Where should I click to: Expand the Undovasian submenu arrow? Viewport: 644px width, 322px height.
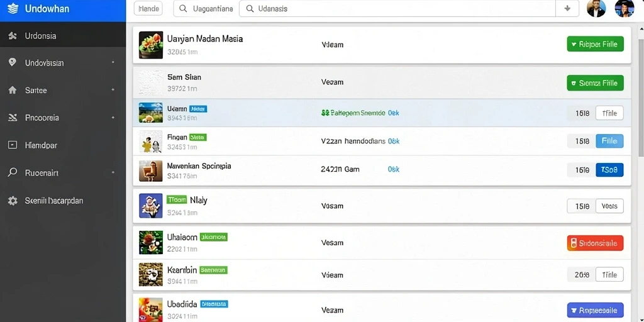point(113,62)
